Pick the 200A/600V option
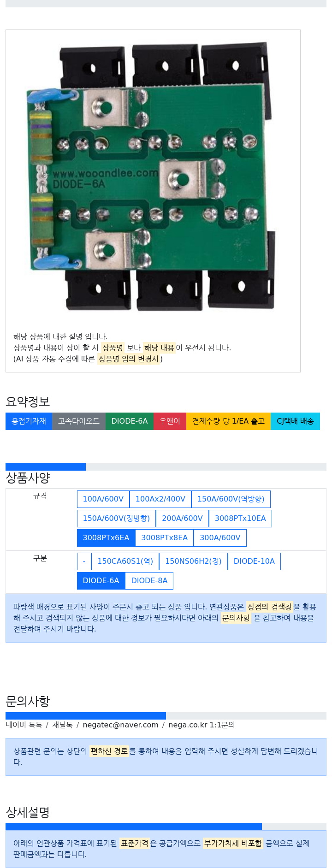The height and width of the screenshot is (868, 332). click(182, 519)
